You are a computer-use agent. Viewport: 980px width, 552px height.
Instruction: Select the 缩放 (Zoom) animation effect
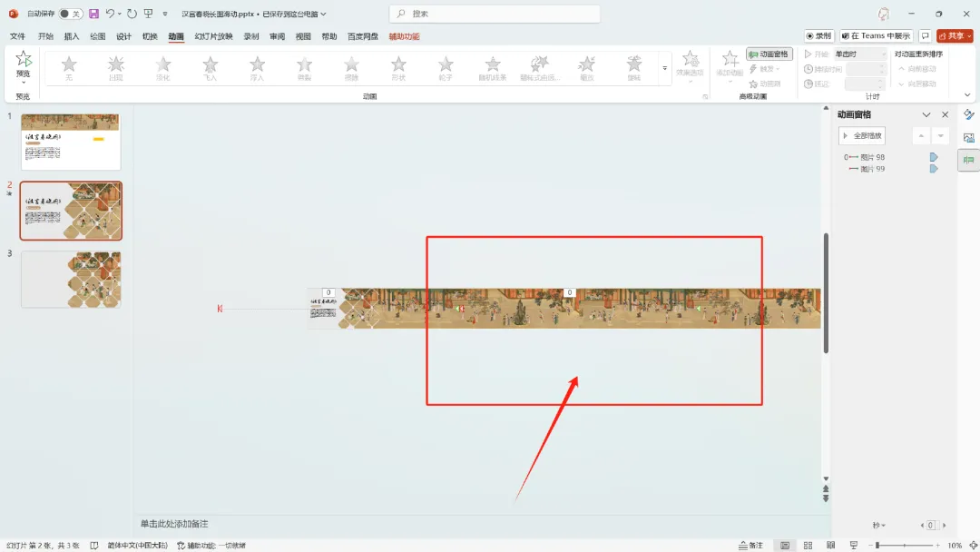click(x=587, y=67)
